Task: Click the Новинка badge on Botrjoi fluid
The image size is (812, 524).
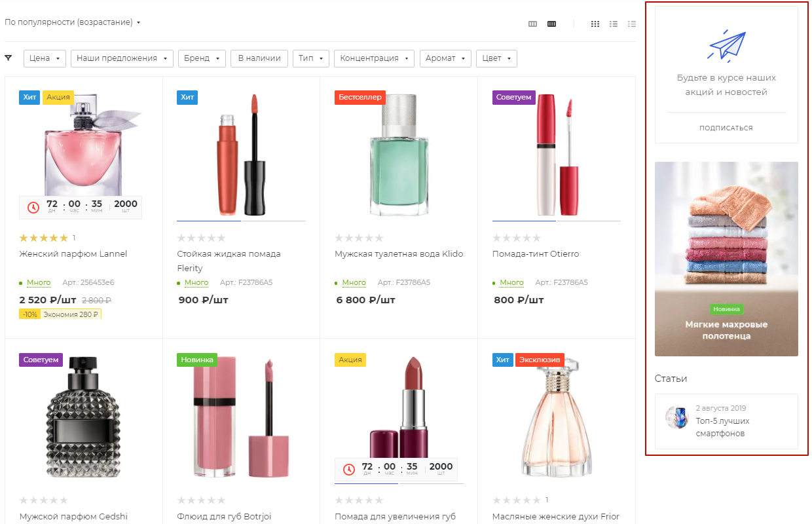Action: pos(197,360)
